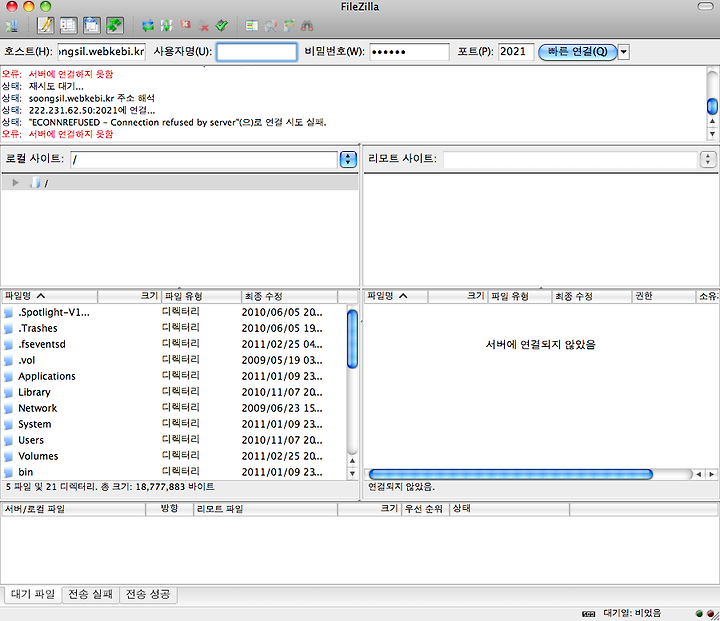Sort the queue by 우선 순위 column
This screenshot has width=720, height=621.
point(425,509)
